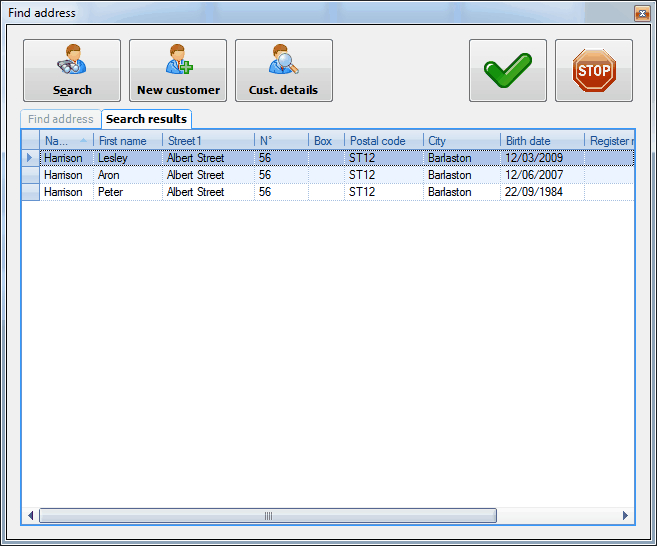This screenshot has height=546, width=657.
Task: Select the Search results tab
Action: (x=146, y=119)
